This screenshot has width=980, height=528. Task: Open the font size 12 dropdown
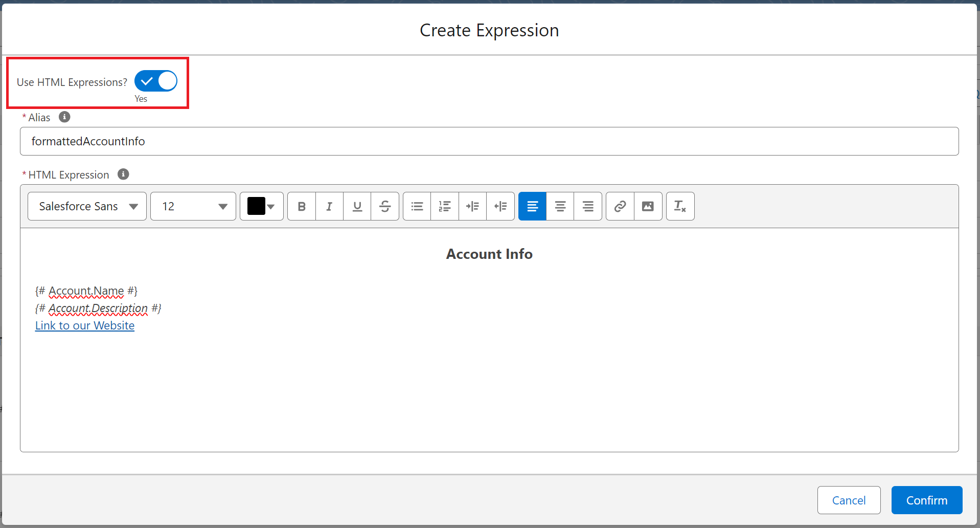[x=193, y=206]
